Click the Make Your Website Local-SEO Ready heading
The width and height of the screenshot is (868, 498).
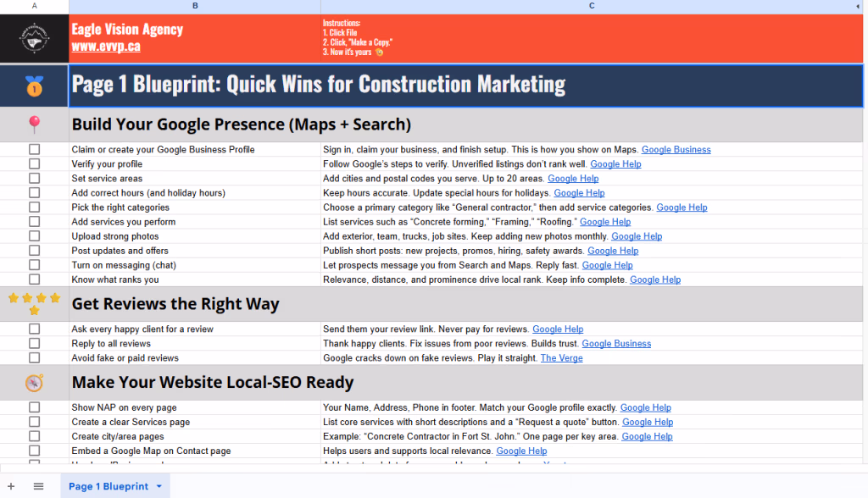[213, 382]
